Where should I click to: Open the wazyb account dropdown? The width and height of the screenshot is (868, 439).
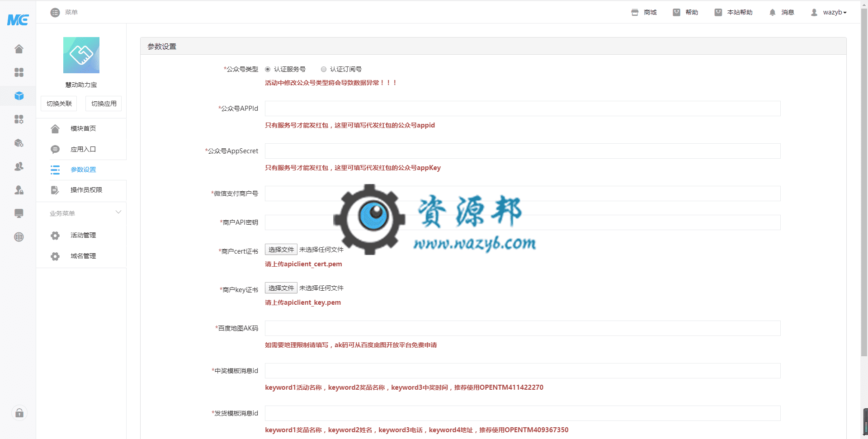click(835, 13)
